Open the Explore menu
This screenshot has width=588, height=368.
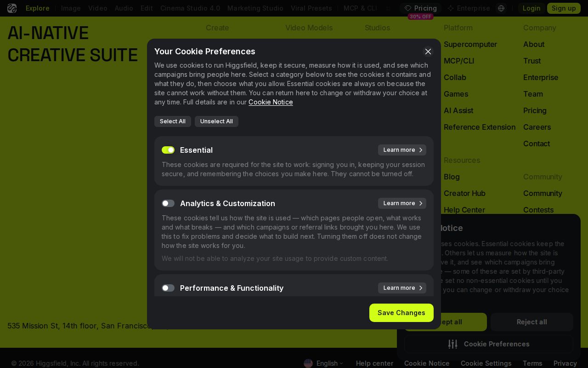pyautogui.click(x=38, y=8)
